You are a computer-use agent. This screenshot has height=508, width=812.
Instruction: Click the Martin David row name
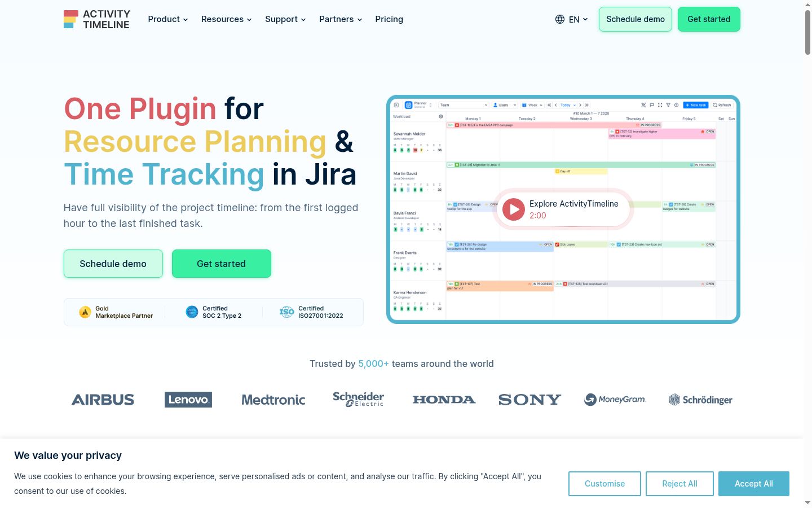pos(405,173)
